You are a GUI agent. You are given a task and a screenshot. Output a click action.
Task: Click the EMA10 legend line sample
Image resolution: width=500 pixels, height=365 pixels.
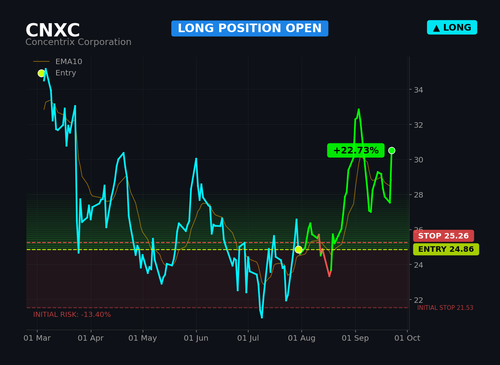41,62
